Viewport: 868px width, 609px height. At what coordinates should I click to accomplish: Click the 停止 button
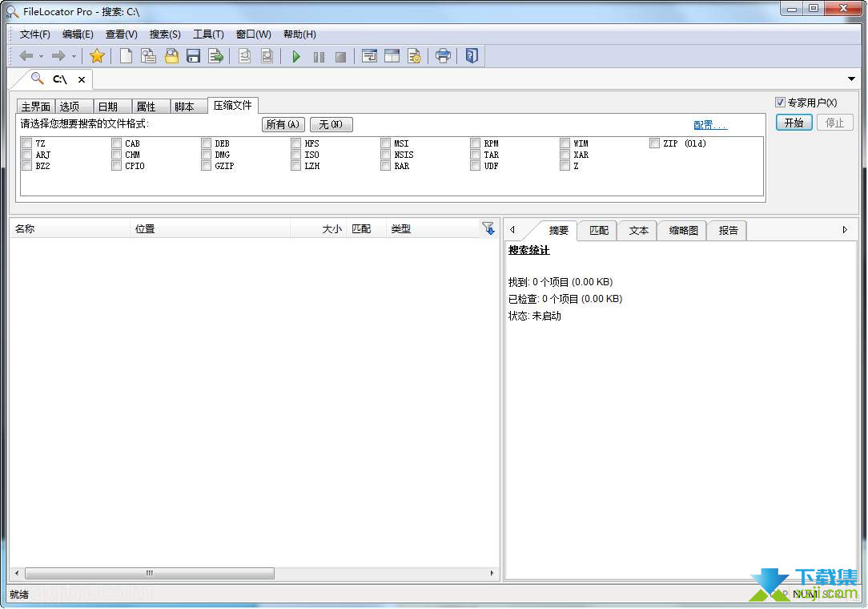pyautogui.click(x=835, y=123)
